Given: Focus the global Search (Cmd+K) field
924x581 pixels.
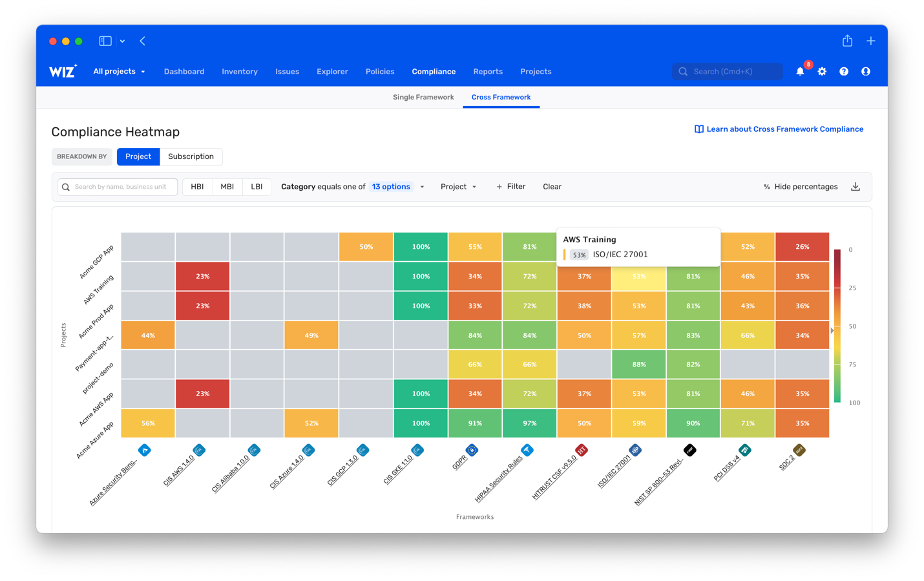Looking at the screenshot, I should (728, 71).
